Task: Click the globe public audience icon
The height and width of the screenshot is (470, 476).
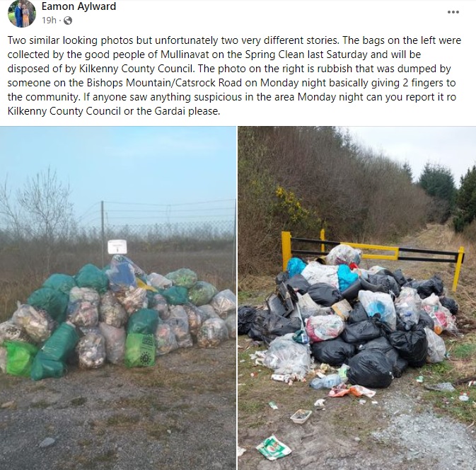Action: [68, 21]
